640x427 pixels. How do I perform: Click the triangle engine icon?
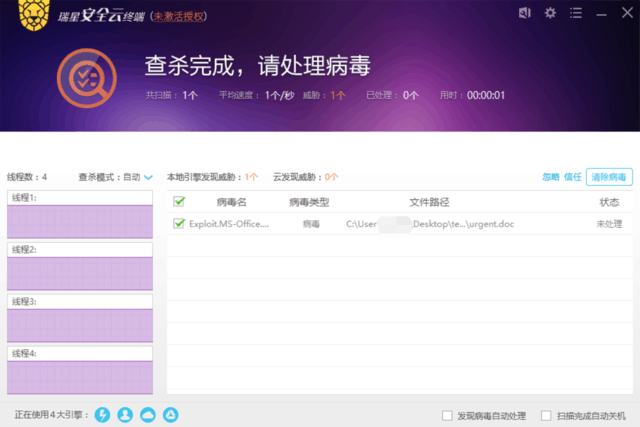point(171,414)
